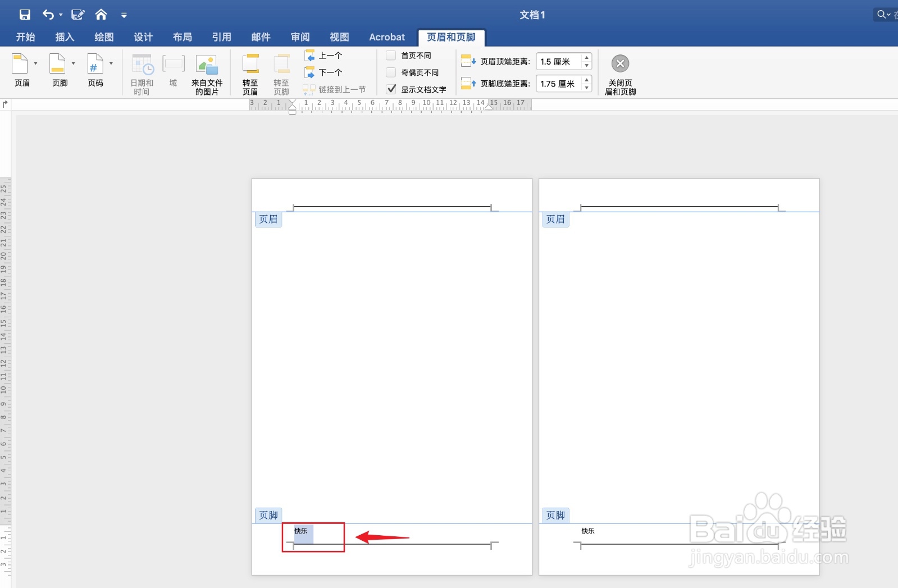
Task: Click the 域 field icon
Action: [x=174, y=64]
